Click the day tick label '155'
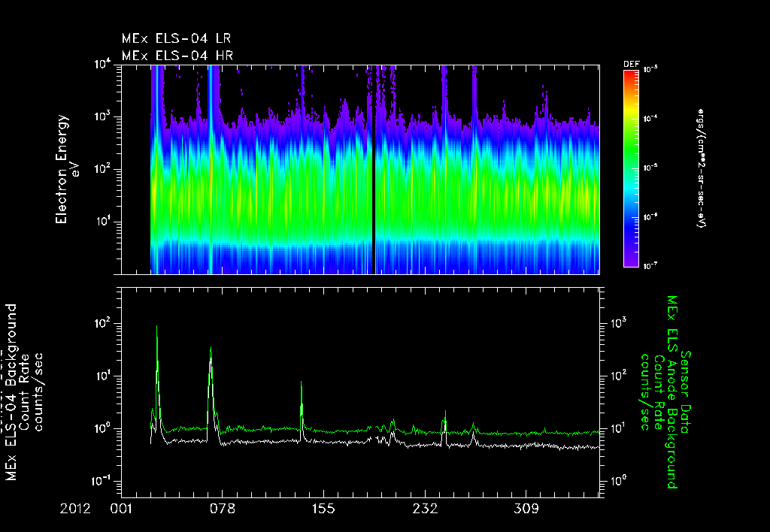The height and width of the screenshot is (532, 770). click(323, 509)
